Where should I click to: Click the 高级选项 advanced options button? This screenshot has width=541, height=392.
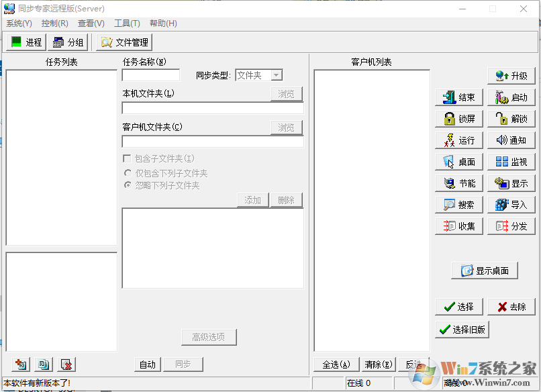(209, 337)
